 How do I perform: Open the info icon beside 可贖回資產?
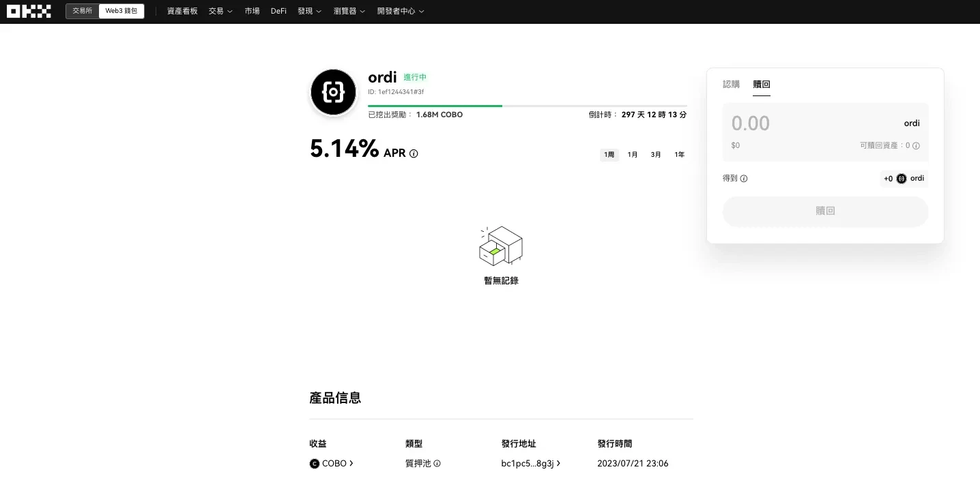pyautogui.click(x=916, y=145)
